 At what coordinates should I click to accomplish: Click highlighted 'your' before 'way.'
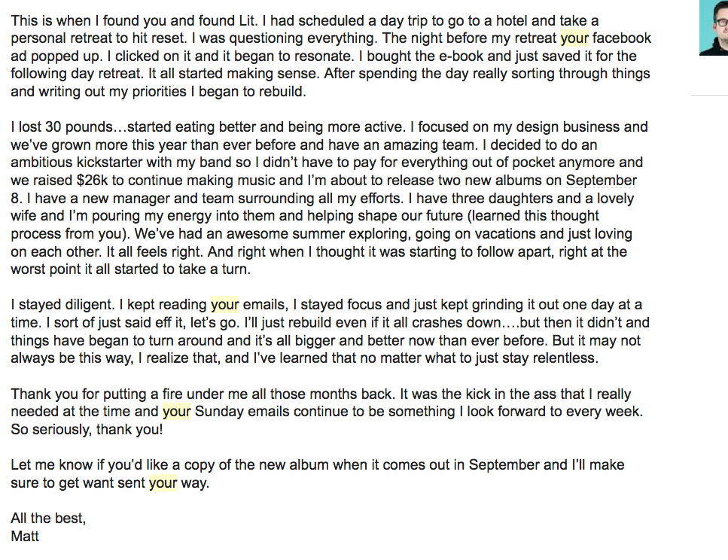click(x=163, y=483)
